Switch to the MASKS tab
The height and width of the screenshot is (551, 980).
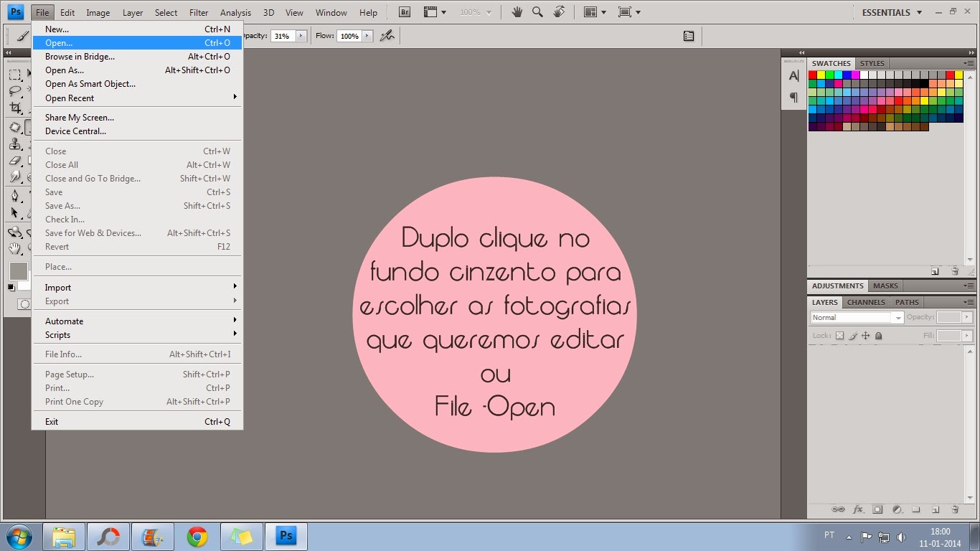point(885,286)
